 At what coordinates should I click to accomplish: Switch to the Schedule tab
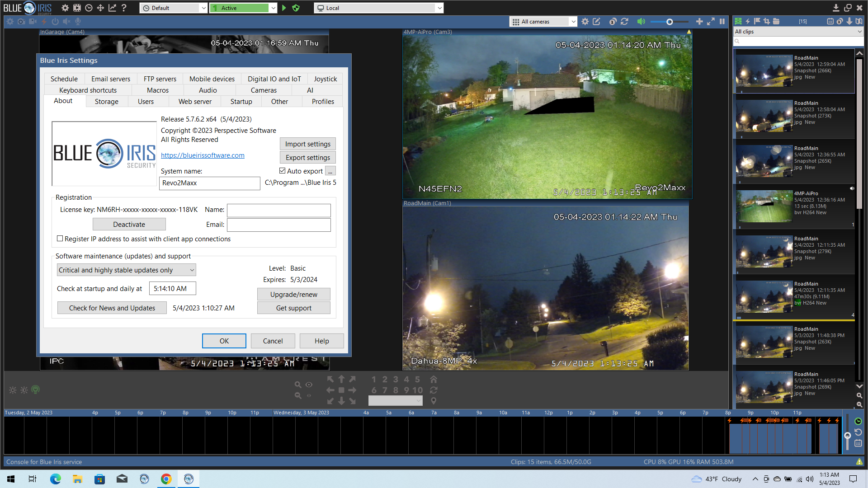(x=64, y=79)
